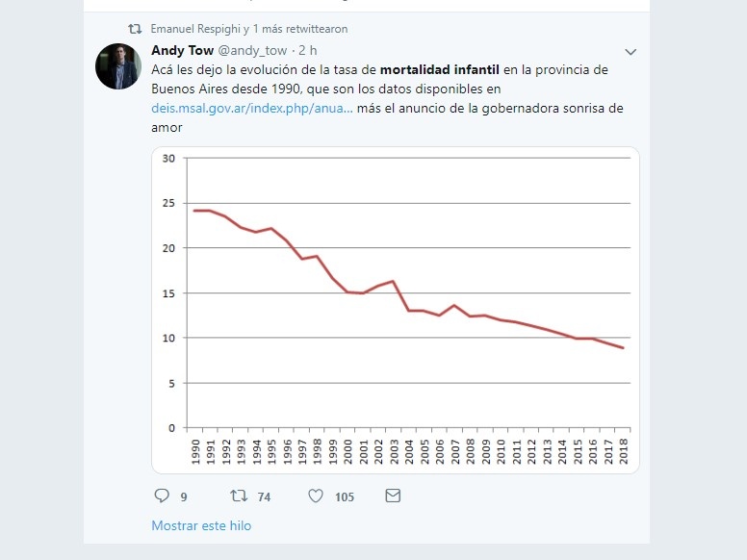Open the tweet timestamp 2 h
The image size is (747, 560).
(308, 50)
